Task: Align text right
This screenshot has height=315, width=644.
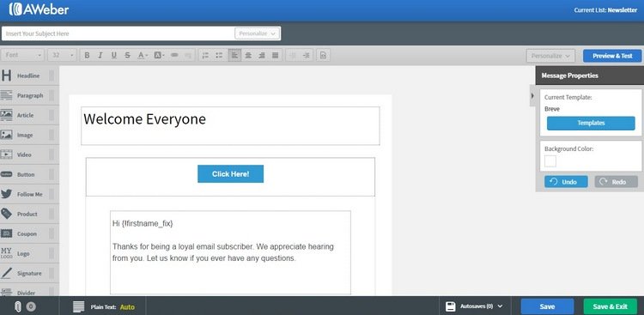Action: [262, 56]
